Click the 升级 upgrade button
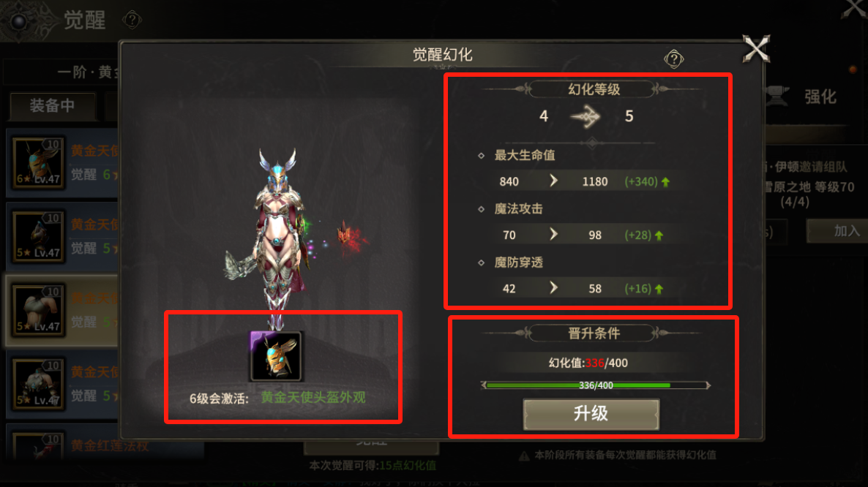This screenshot has height=487, width=868. (x=591, y=414)
